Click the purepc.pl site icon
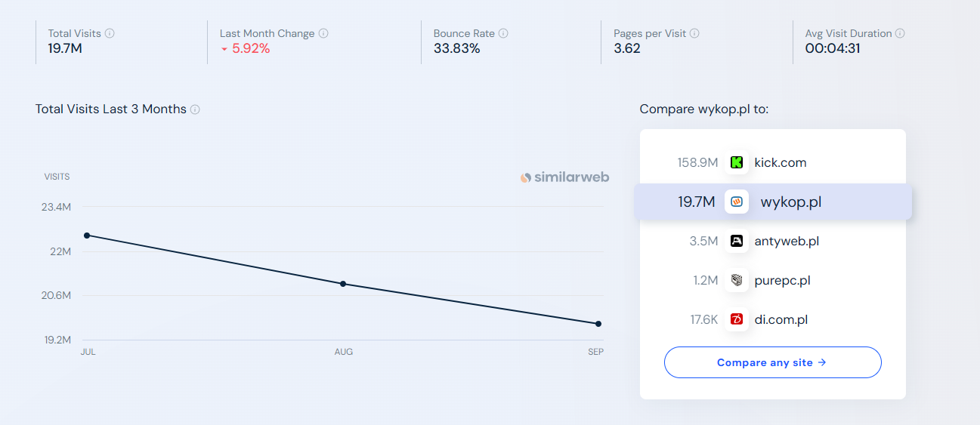Image resolution: width=980 pixels, height=425 pixels. click(737, 281)
